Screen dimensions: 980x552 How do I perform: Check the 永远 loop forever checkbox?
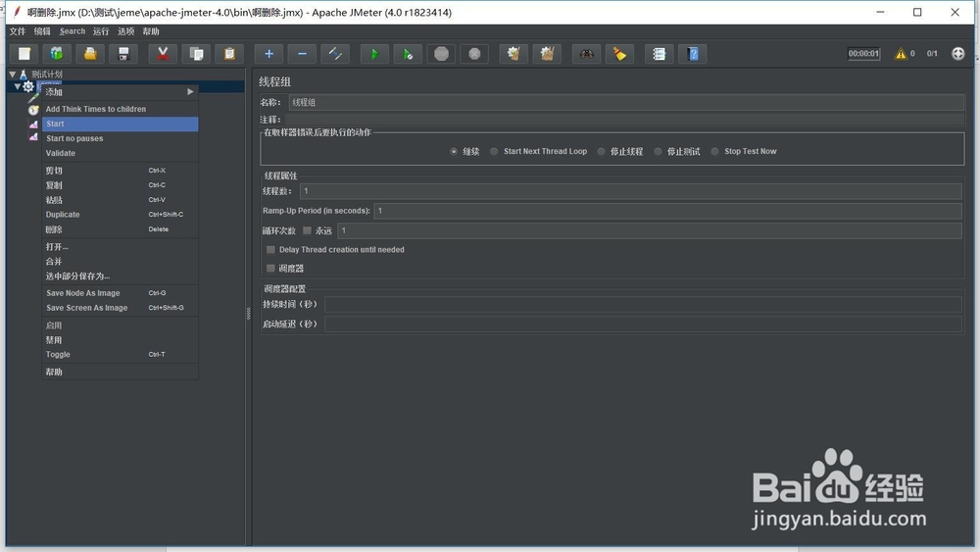[x=307, y=230]
